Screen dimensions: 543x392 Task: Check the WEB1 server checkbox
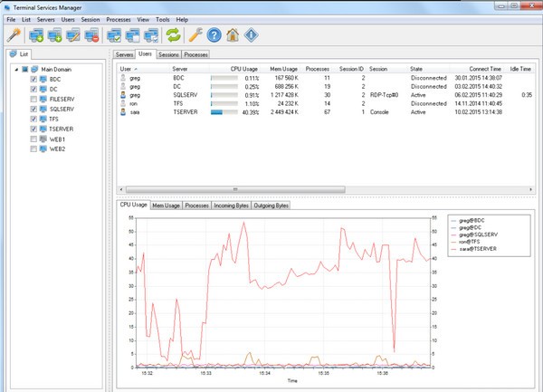(x=33, y=139)
